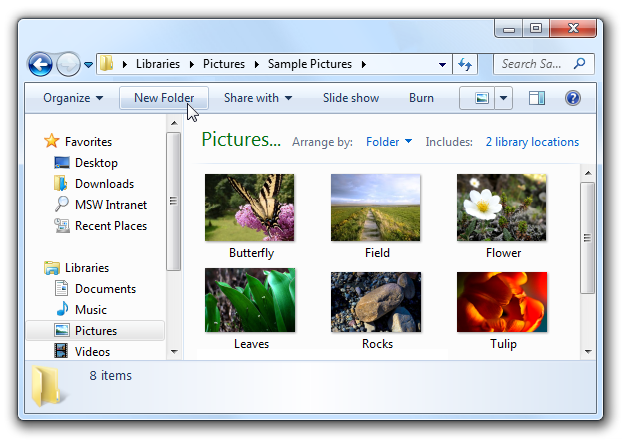This screenshot has height=440, width=625.
Task: Close the Explorer window
Action: 573,28
